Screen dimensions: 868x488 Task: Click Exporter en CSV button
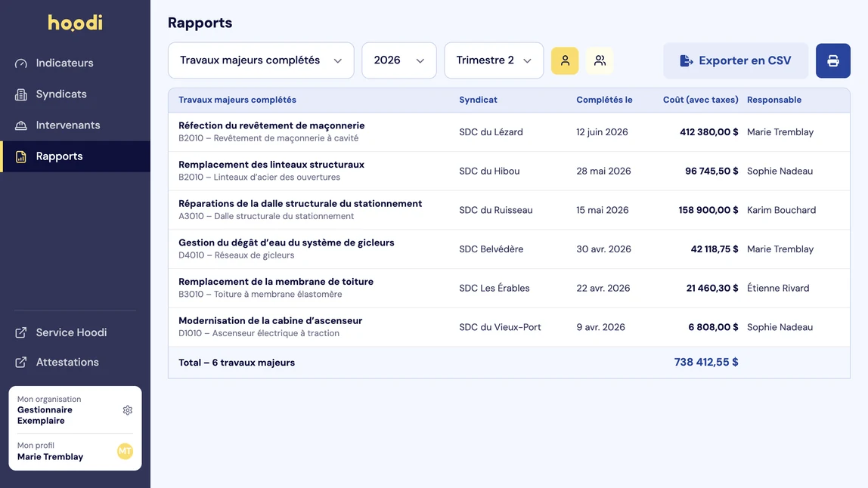click(x=736, y=60)
